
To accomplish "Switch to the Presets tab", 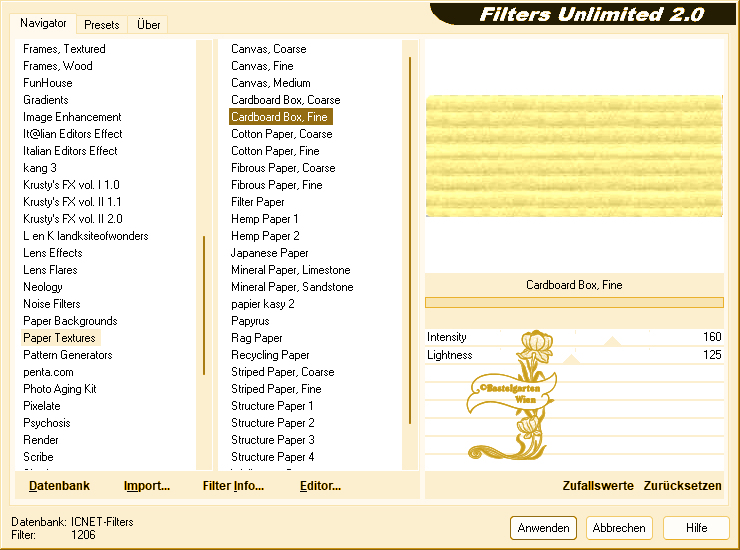I will click(x=101, y=25).
